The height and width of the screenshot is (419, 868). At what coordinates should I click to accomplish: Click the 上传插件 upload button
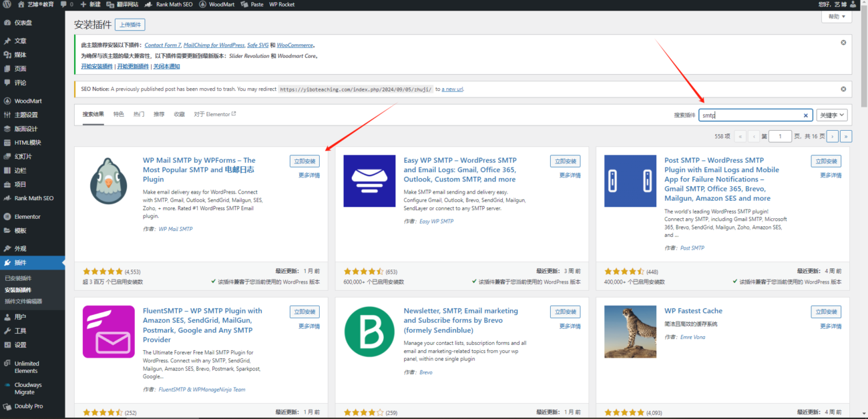point(130,25)
